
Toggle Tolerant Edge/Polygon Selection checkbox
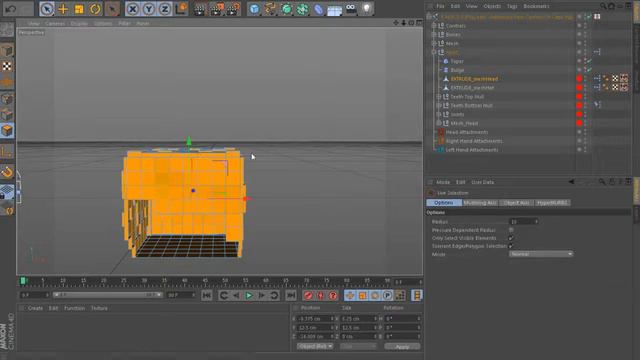coord(511,246)
